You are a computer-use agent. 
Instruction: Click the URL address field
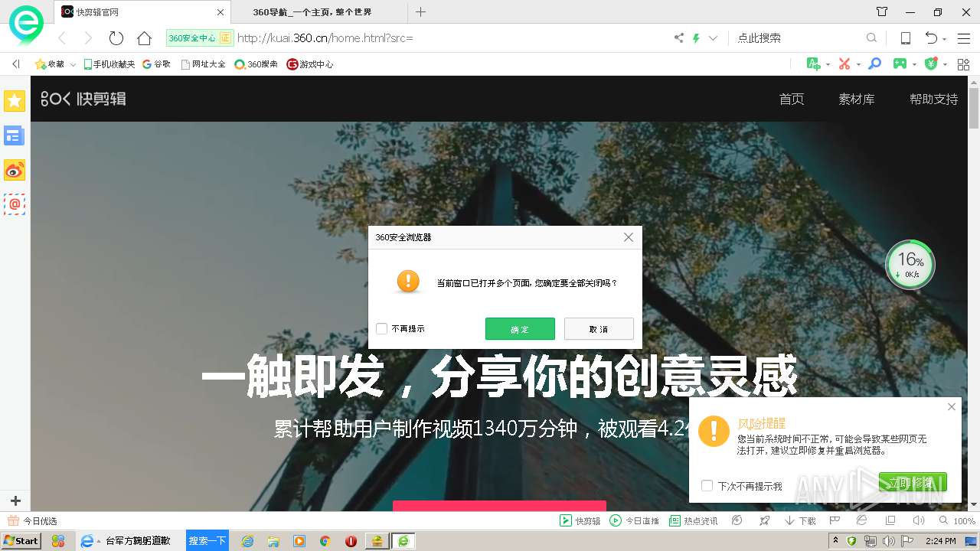[x=452, y=37]
